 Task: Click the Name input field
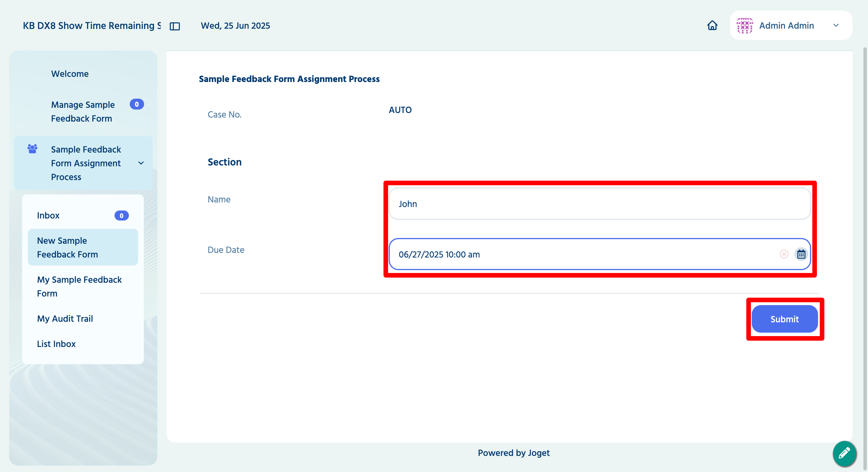[599, 204]
